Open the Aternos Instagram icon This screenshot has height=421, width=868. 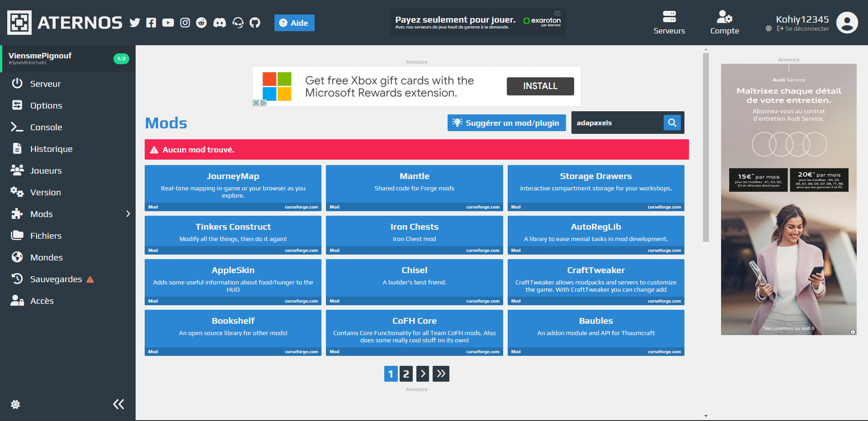click(x=185, y=23)
